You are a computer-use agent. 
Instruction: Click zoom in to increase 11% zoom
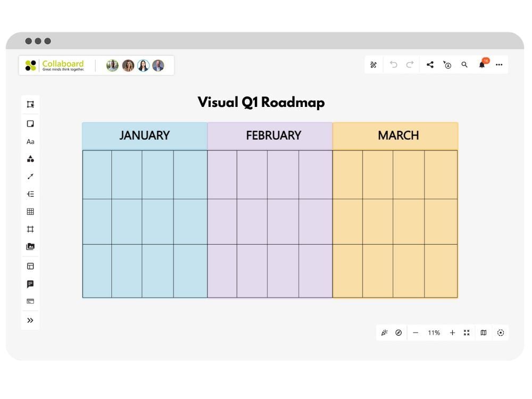coord(452,332)
